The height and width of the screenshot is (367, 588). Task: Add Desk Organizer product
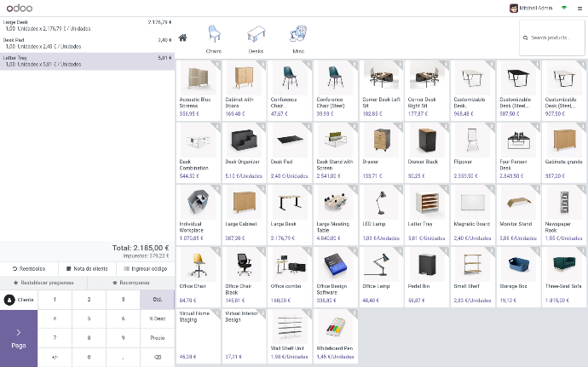pos(244,152)
